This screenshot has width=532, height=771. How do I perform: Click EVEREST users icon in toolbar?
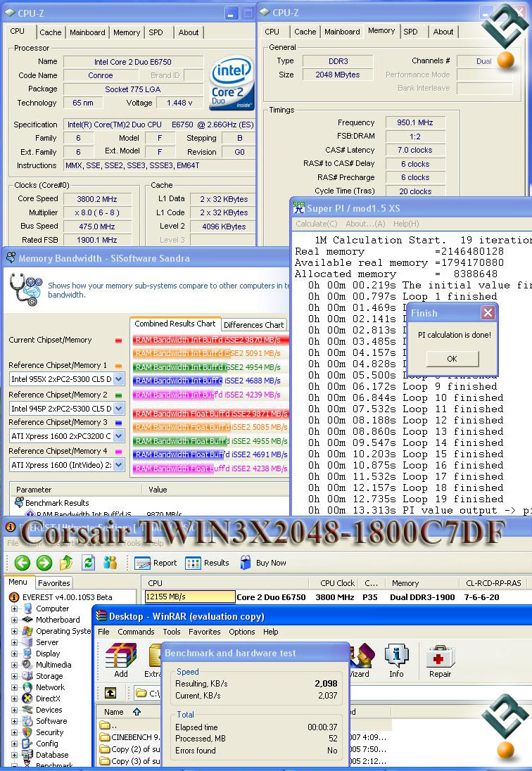[x=110, y=563]
